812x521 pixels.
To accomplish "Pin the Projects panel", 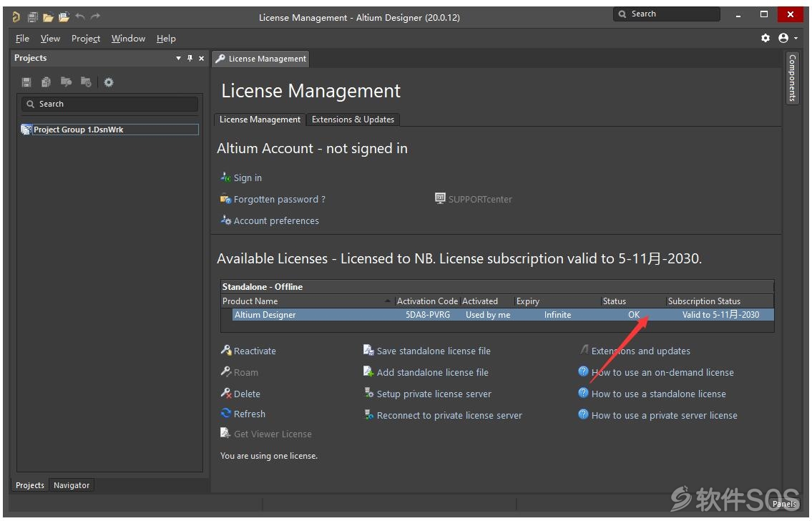I will tap(190, 58).
